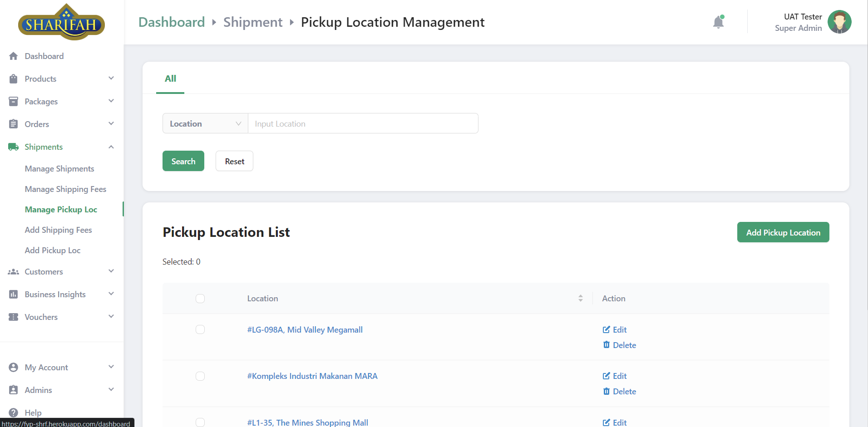Toggle the select-all checkbox in table header
Screen dimensions: 868x427
click(200, 299)
